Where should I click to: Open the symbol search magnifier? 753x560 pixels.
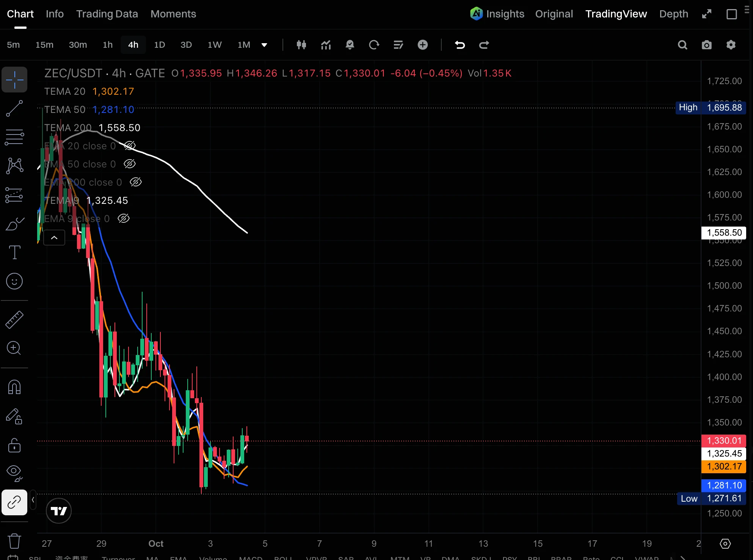click(682, 45)
